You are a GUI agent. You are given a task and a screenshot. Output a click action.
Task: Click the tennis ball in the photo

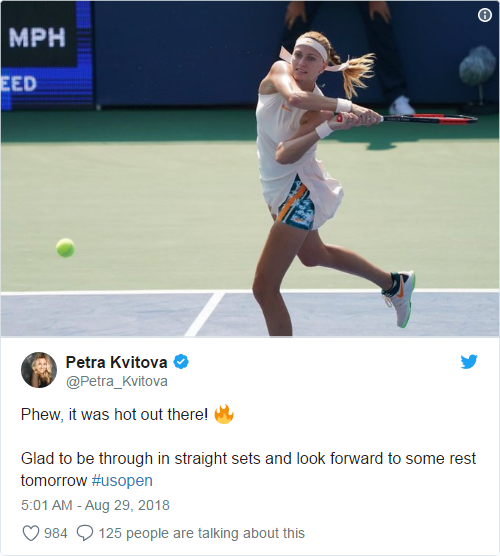(65, 248)
